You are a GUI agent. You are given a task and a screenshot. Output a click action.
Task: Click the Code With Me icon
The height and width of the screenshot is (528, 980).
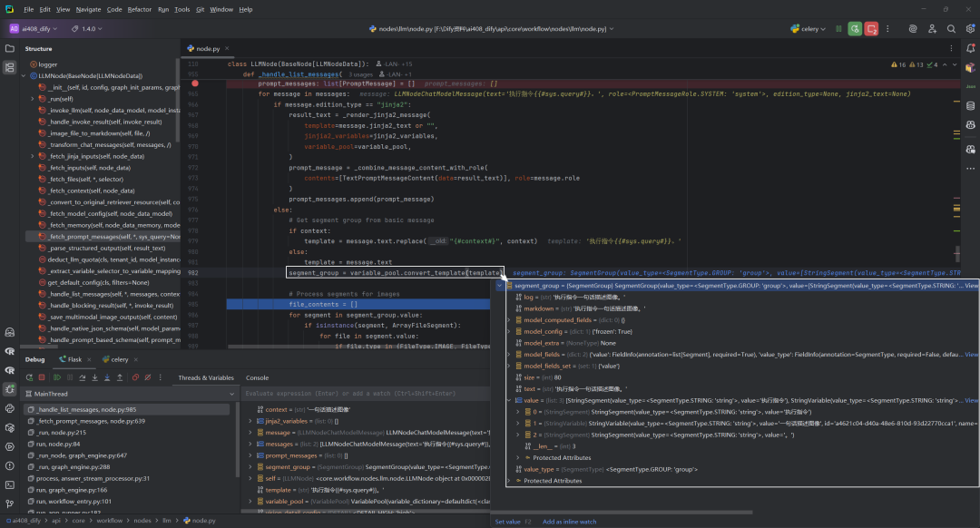932,29
